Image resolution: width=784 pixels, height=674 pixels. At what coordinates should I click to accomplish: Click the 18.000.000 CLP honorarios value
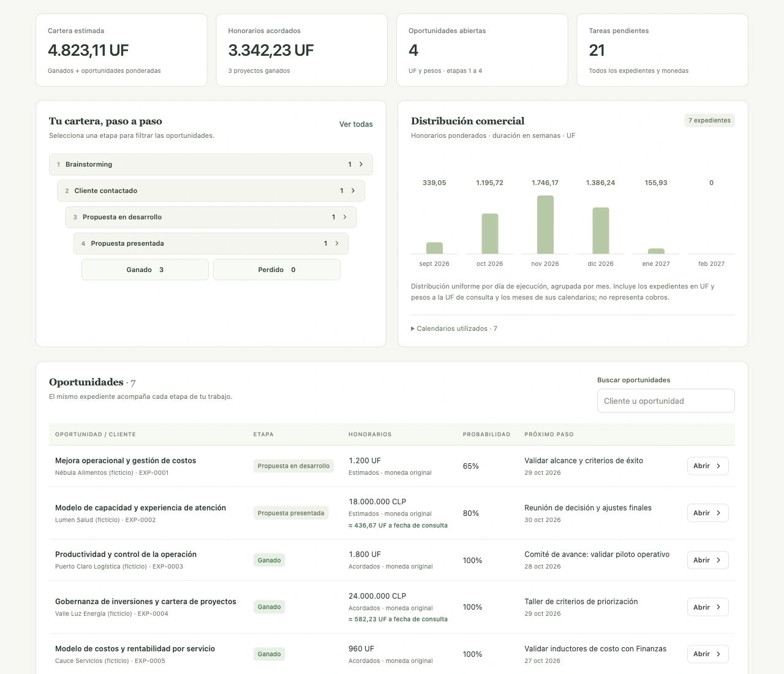point(377,502)
